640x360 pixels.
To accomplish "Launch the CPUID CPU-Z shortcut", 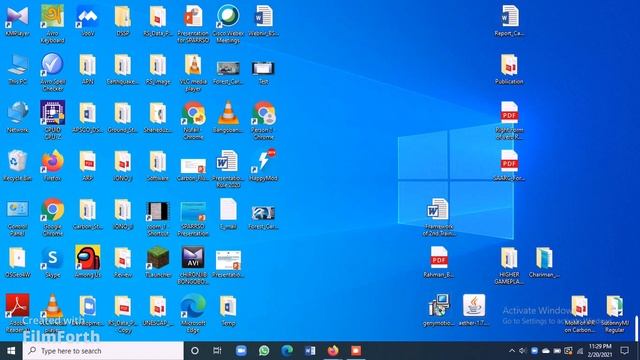I will coord(53,120).
